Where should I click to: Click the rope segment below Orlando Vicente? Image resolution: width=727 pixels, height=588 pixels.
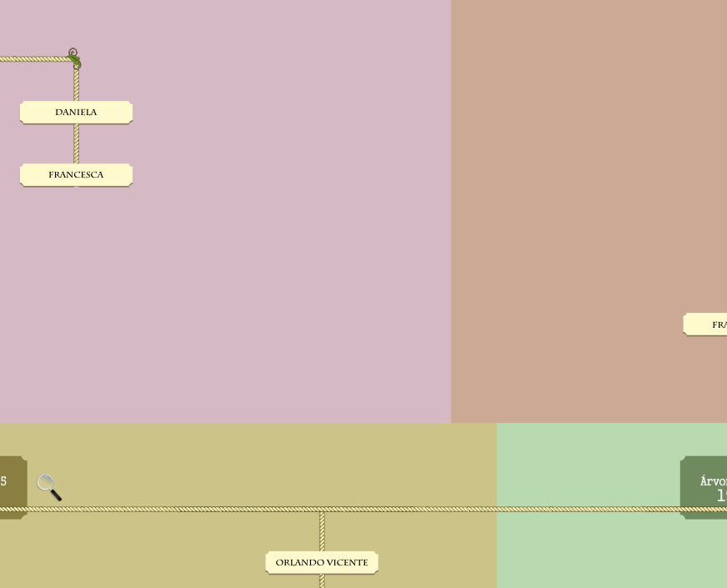322,581
